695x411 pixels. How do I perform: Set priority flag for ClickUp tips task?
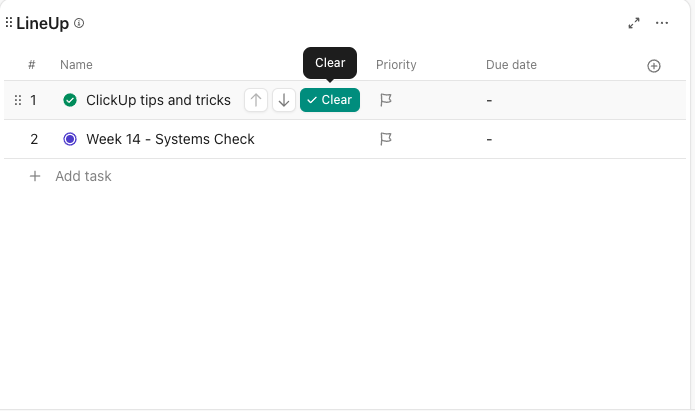click(x=386, y=100)
